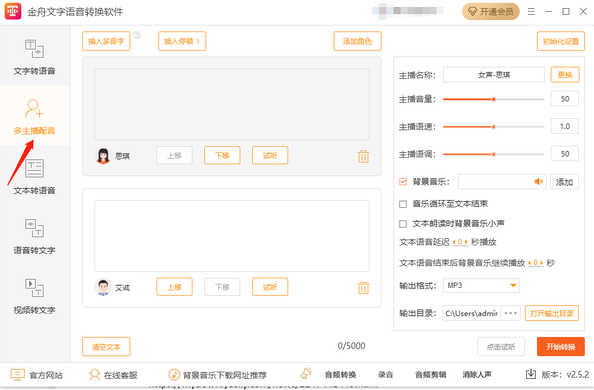Click 音频转换 in the bottom bar
This screenshot has height=390, width=594.
340,375
